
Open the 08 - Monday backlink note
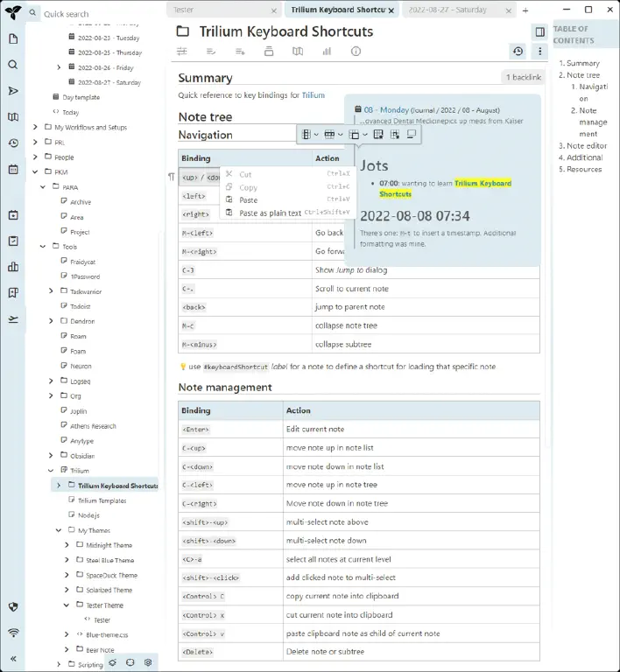click(386, 109)
